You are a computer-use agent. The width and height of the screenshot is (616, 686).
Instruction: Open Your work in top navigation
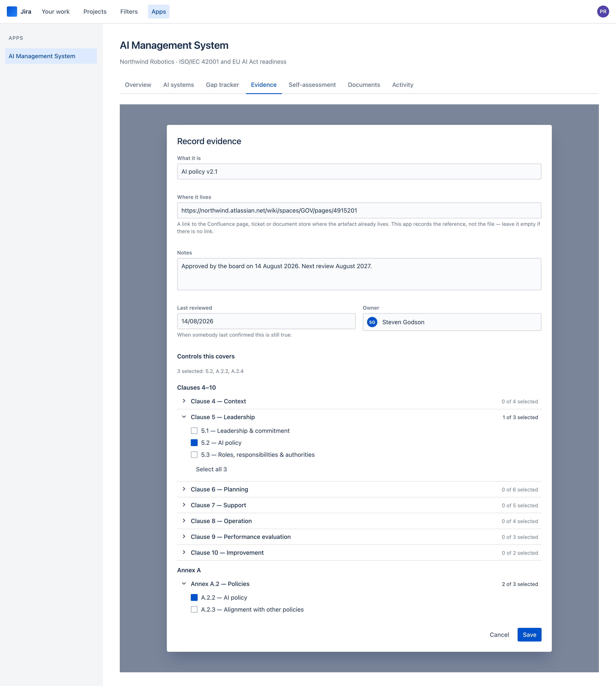coord(56,12)
